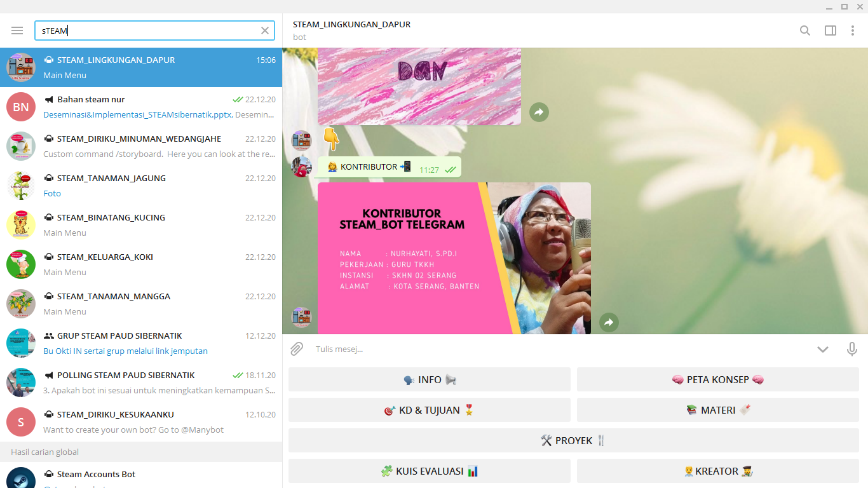Open the KUIS EVALUASI bot button
This screenshot has width=868, height=488.
(x=430, y=471)
